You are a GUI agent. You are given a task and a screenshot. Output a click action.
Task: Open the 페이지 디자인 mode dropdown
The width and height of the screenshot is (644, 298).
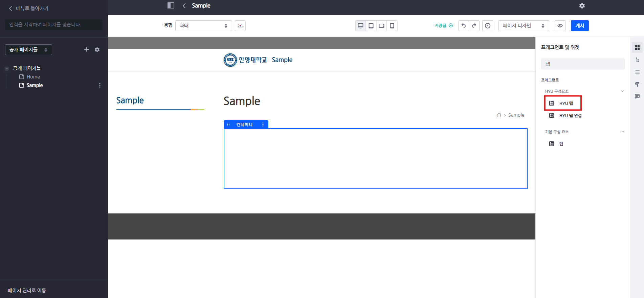coord(523,26)
